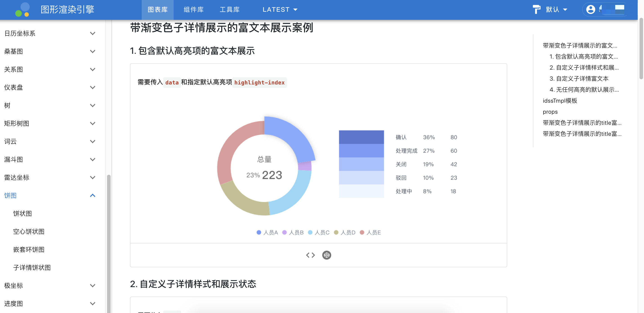Click the highlight-index code text
The image size is (644, 313).
point(259,82)
